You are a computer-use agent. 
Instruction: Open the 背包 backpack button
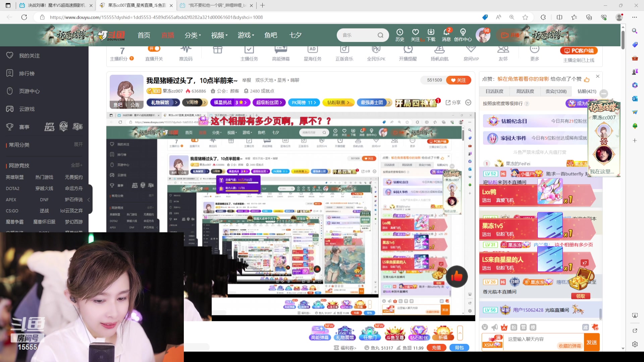459,348
